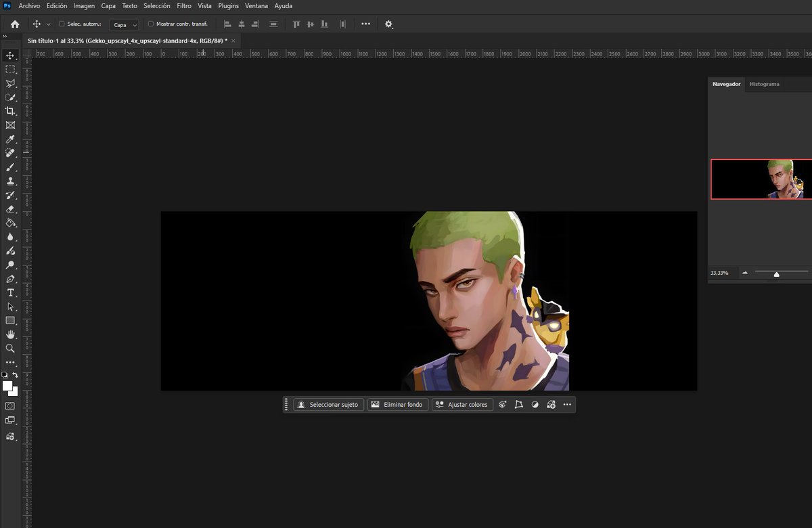Select the History Brush tool

(x=10, y=195)
